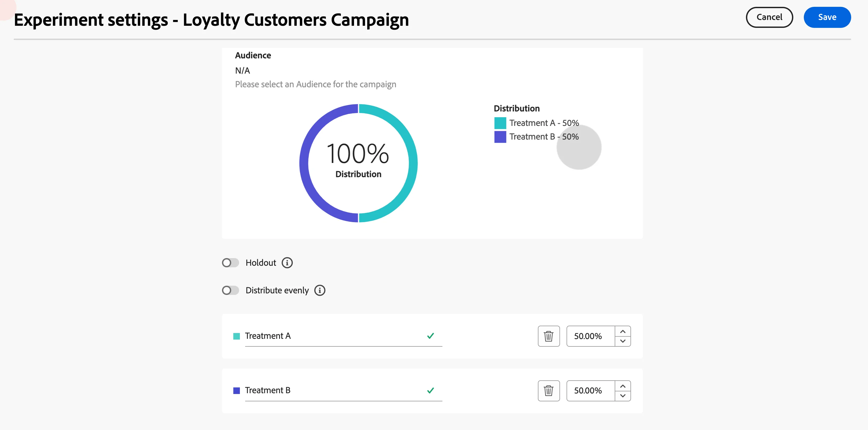Enable the Holdout toggle
This screenshot has height=430, width=868.
pyautogui.click(x=230, y=263)
